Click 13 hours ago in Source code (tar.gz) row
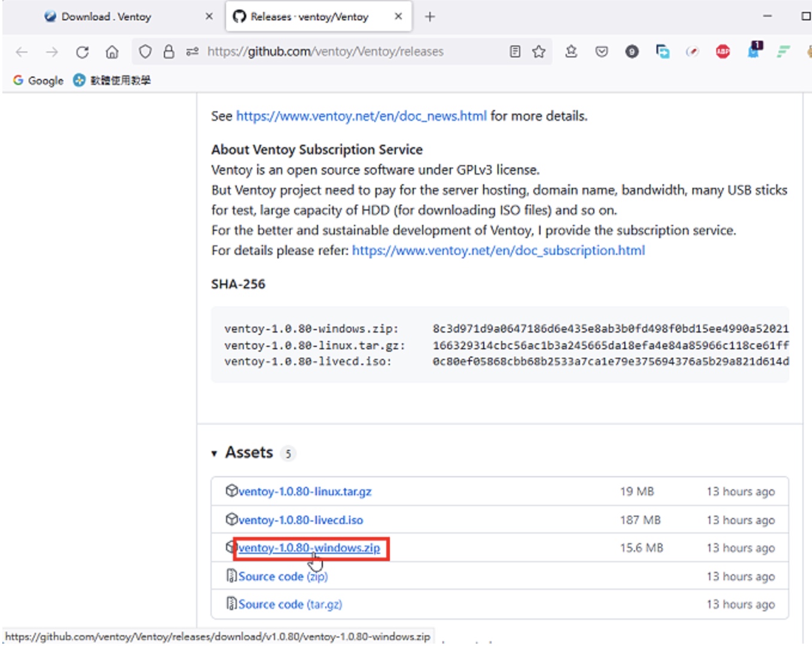Image resolution: width=812 pixels, height=646 pixels. click(741, 605)
